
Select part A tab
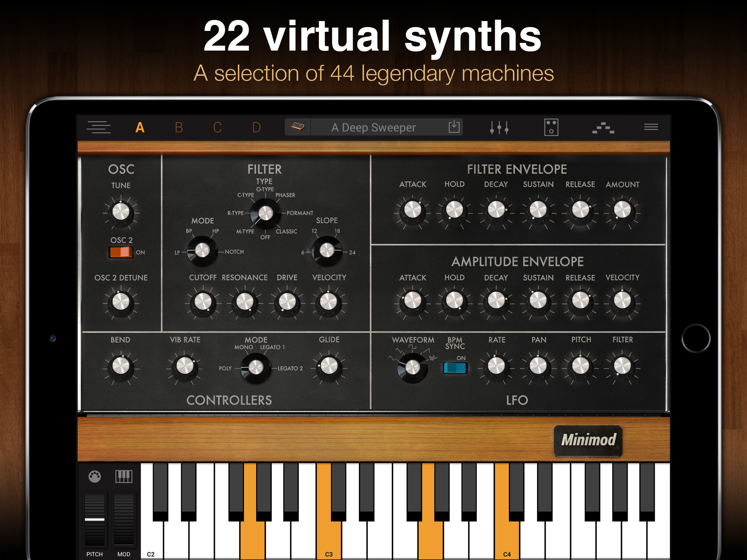tap(140, 128)
